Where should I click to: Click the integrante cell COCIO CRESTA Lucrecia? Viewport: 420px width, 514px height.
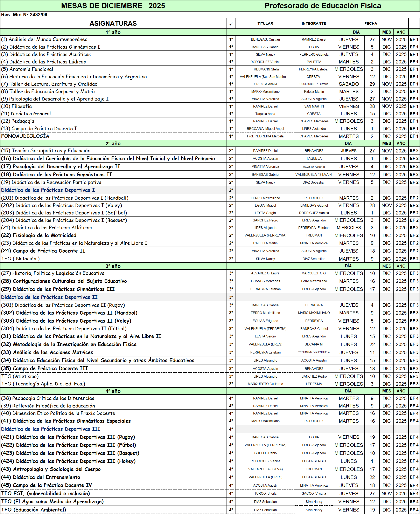click(x=314, y=84)
